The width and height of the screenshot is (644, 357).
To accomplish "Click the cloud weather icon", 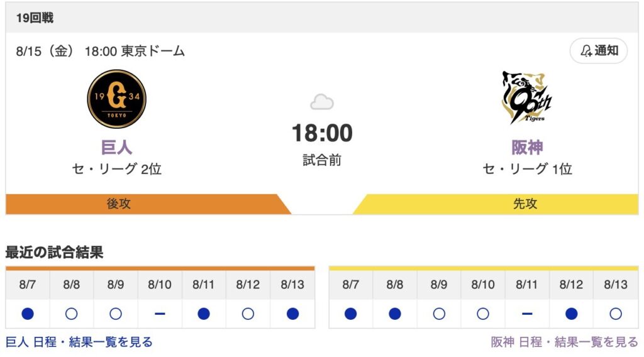I will tap(321, 102).
